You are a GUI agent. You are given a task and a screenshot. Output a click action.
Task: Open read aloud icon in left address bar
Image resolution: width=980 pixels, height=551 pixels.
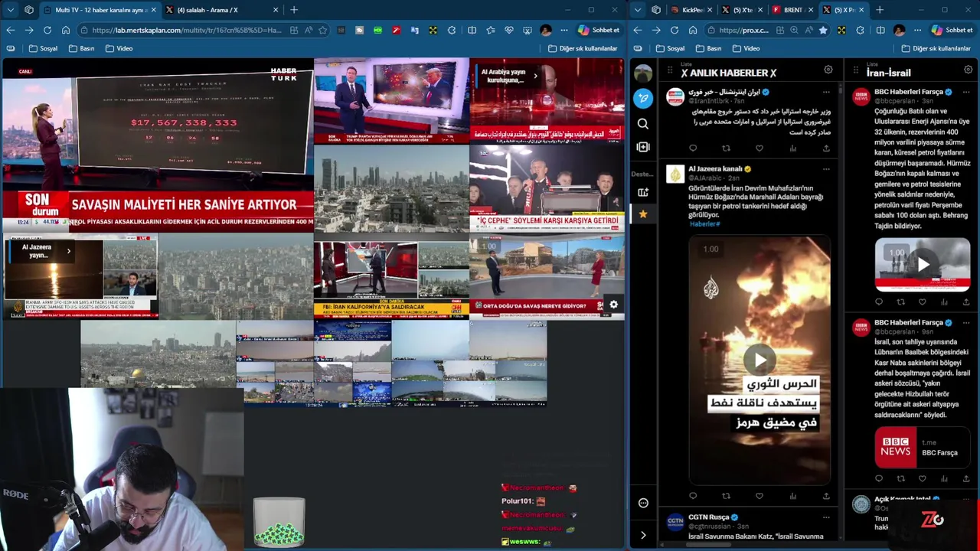(309, 30)
